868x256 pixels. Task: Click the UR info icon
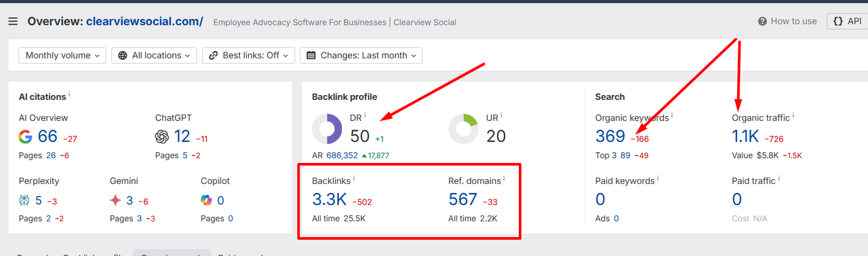coord(501,115)
